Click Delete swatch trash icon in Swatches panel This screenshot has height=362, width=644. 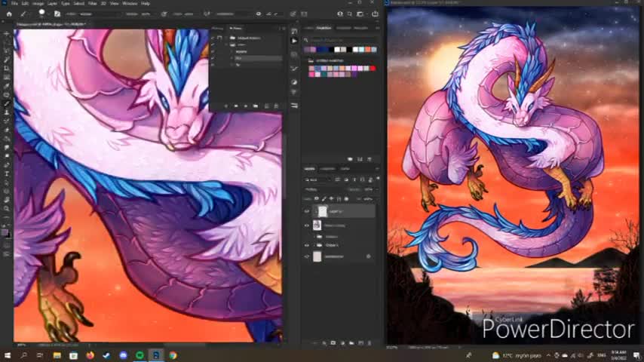[x=370, y=159]
